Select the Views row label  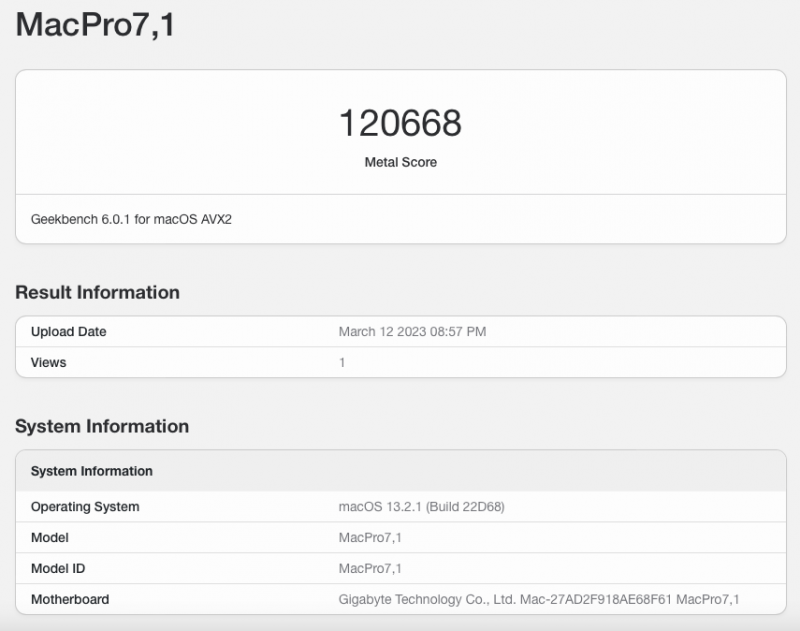coord(48,362)
